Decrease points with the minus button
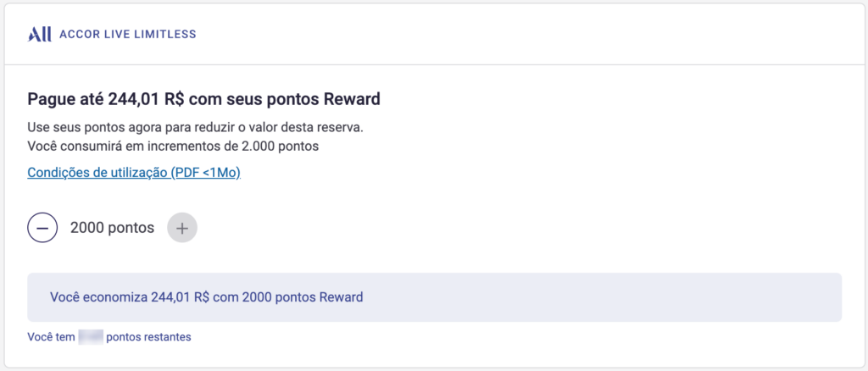This screenshot has width=868, height=371. click(42, 228)
